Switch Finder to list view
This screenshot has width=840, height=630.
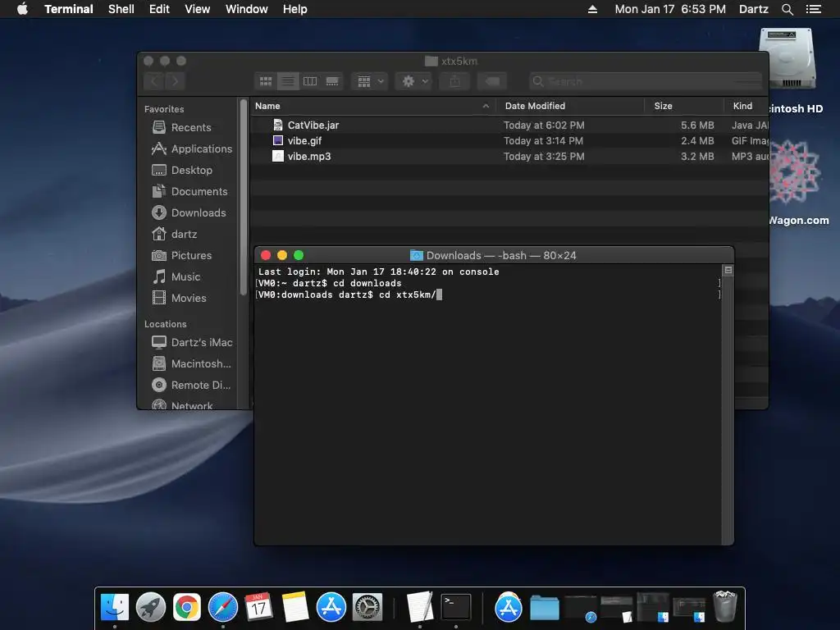click(288, 81)
